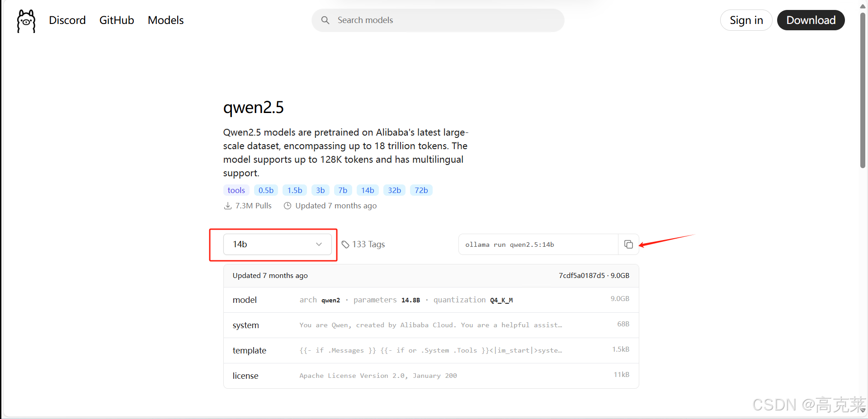The width and height of the screenshot is (868, 419).
Task: Open the 14b version dropdown
Action: (x=278, y=244)
